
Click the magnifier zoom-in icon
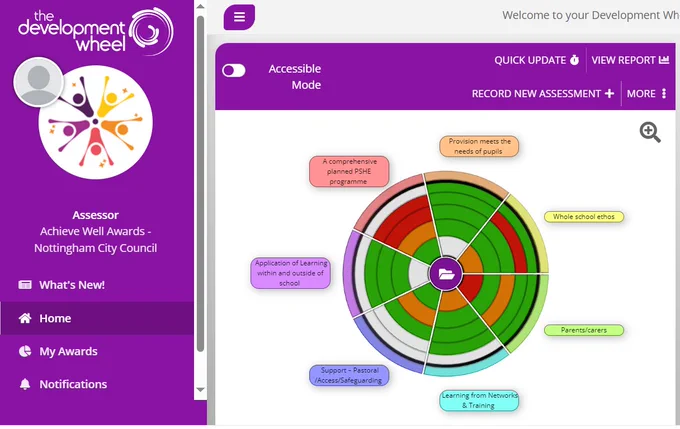point(650,132)
